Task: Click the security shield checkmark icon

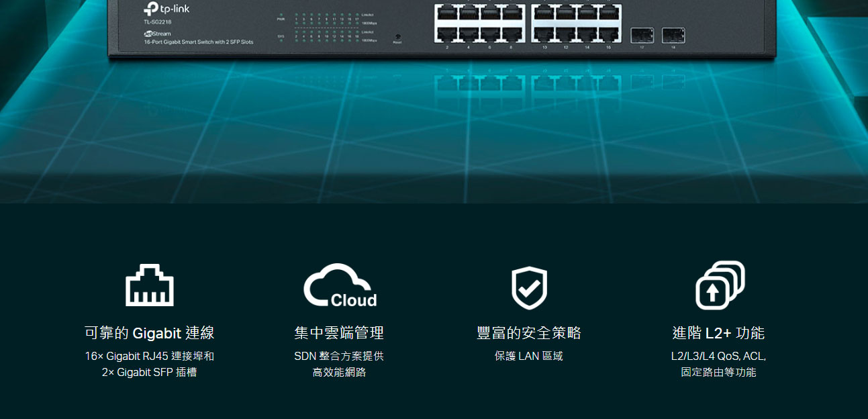Action: click(530, 288)
